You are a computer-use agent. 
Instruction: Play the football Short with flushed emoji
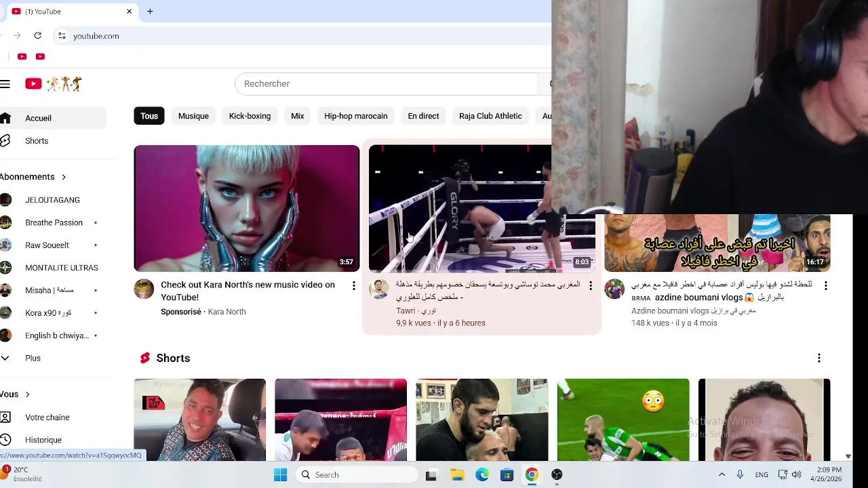click(x=623, y=420)
